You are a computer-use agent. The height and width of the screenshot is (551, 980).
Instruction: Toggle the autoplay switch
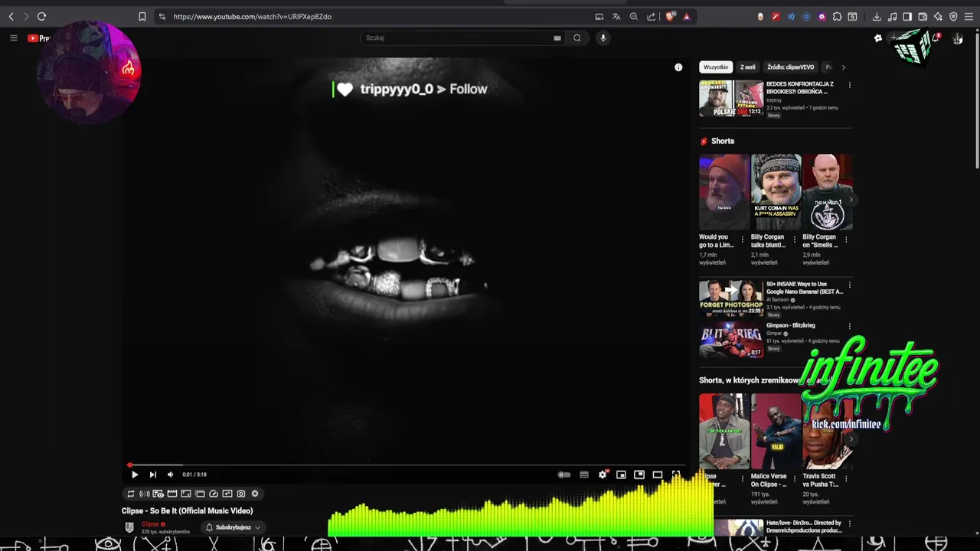(x=564, y=474)
